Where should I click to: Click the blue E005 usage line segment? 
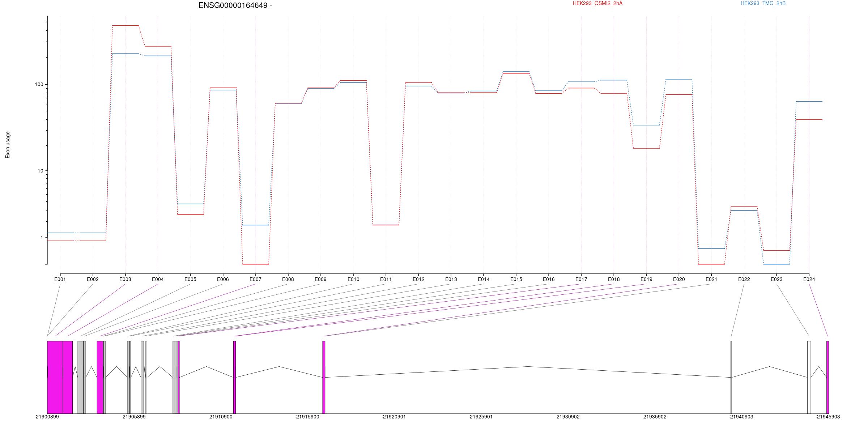pyautogui.click(x=190, y=204)
